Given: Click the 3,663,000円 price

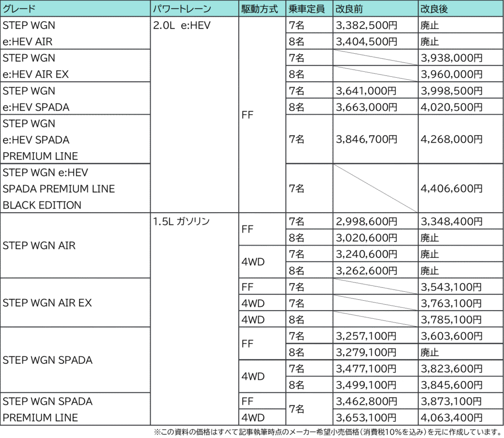Looking at the screenshot, I should click(366, 107).
